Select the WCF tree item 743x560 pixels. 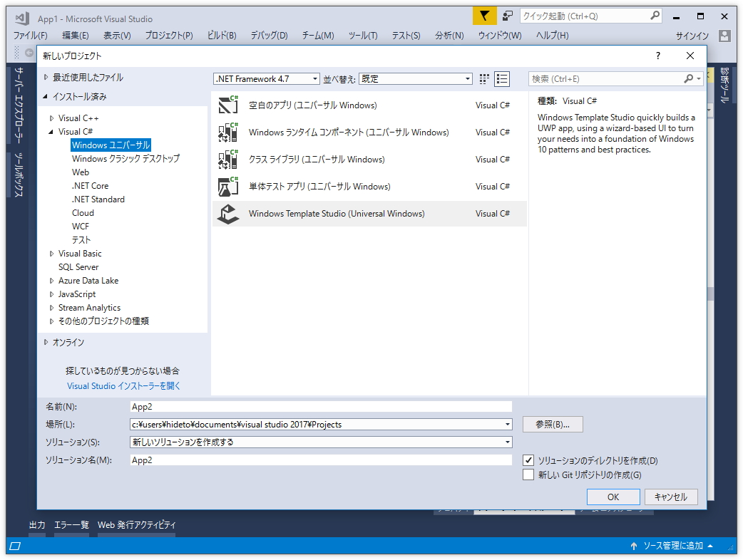(x=81, y=227)
